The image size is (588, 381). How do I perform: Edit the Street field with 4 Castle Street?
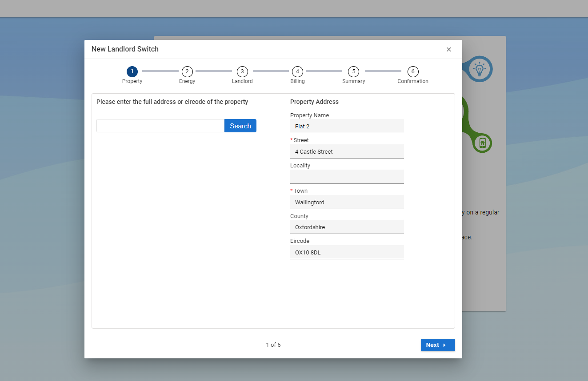(x=347, y=151)
